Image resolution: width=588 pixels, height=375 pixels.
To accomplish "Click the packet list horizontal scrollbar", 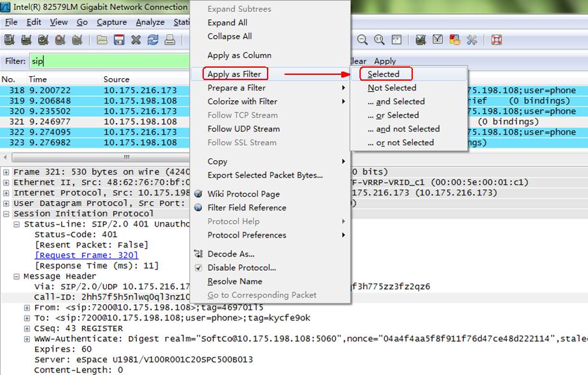I will coord(100,157).
